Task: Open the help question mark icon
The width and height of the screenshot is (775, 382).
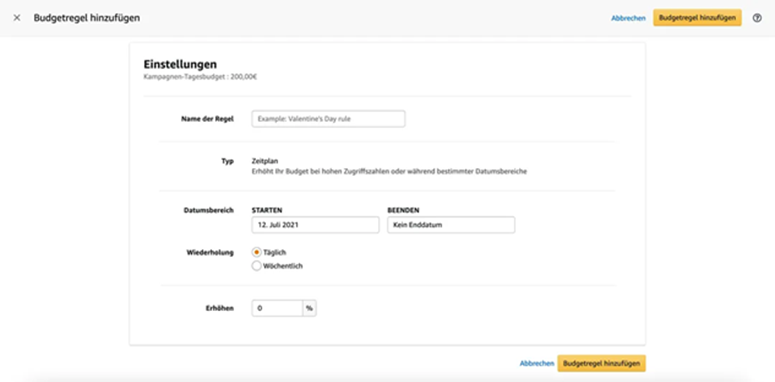Action: pyautogui.click(x=757, y=18)
